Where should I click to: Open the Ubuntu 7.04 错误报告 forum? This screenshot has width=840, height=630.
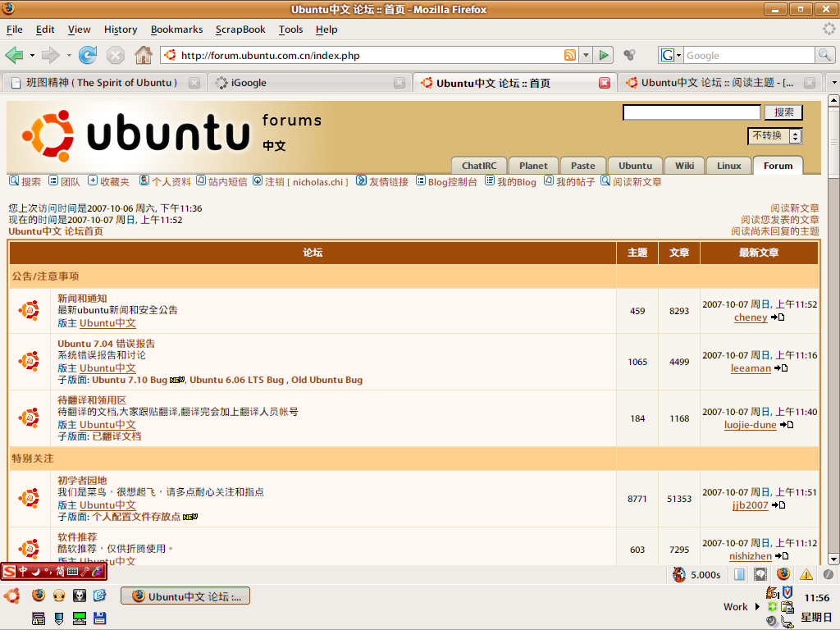pyautogui.click(x=106, y=344)
